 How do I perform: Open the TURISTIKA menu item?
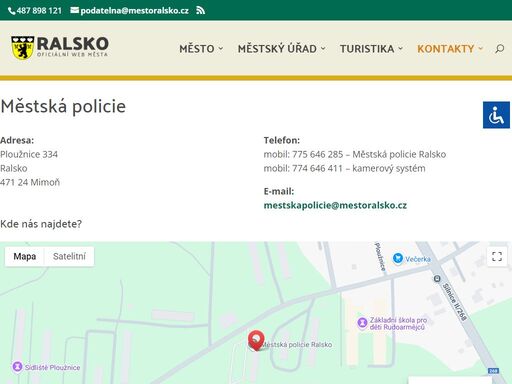point(367,49)
